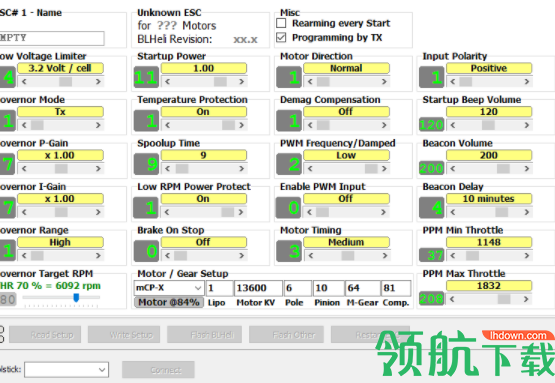This screenshot has width=555, height=383.
Task: Click right arrow of Demag Compensation scrollbar
Action: point(384,125)
